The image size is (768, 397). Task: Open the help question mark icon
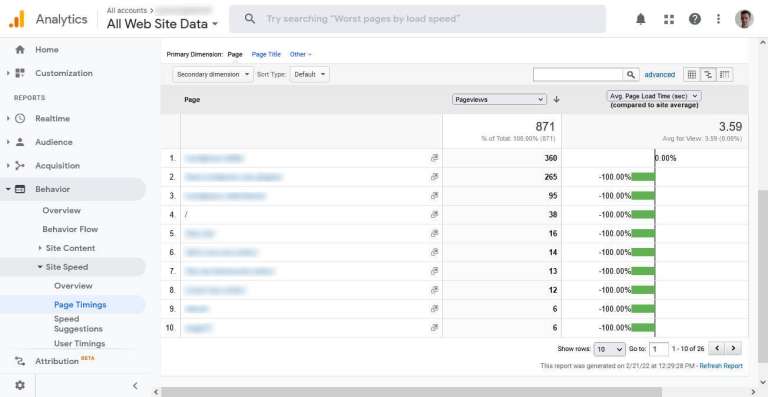pyautogui.click(x=695, y=19)
